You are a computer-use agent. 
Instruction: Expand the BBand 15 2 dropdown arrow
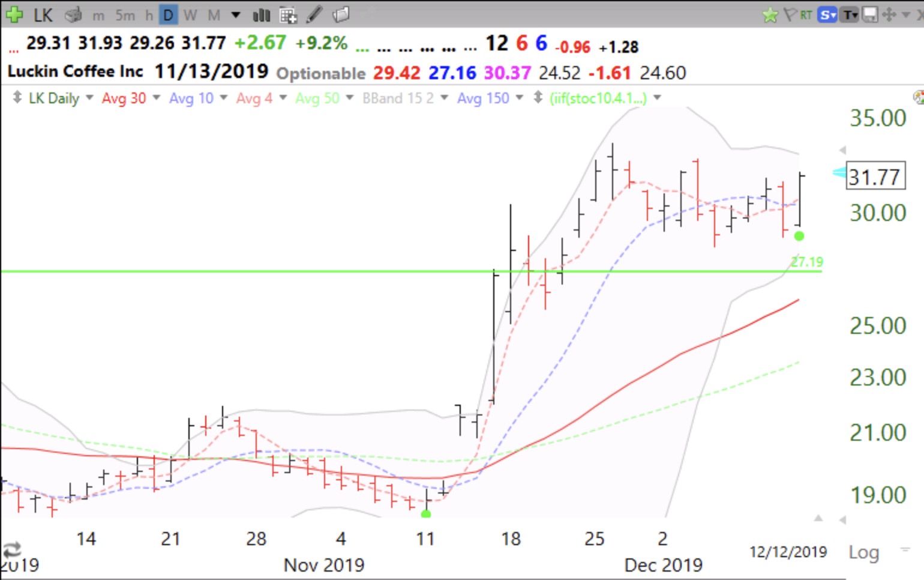tap(445, 97)
